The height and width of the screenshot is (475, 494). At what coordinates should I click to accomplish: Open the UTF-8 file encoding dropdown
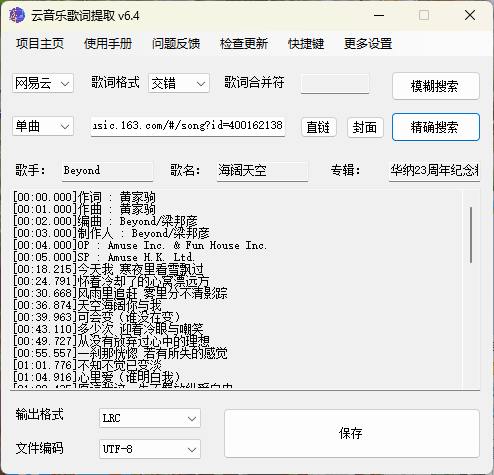(150, 449)
